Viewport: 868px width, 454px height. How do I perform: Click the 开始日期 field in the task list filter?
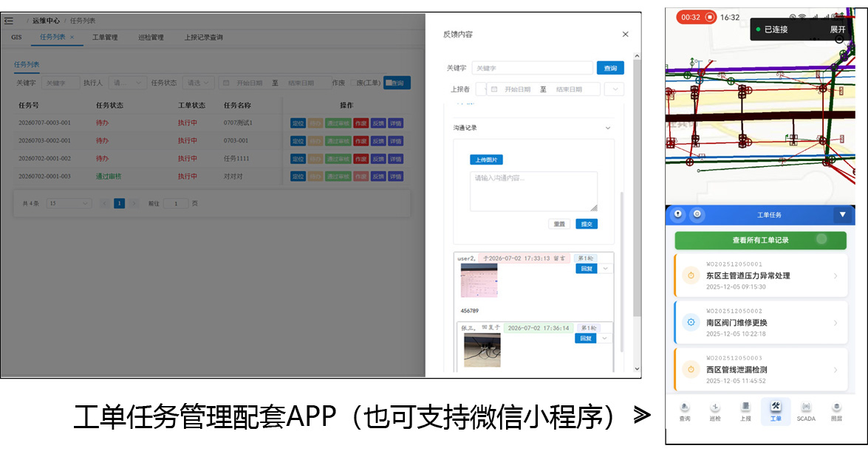[x=249, y=83]
